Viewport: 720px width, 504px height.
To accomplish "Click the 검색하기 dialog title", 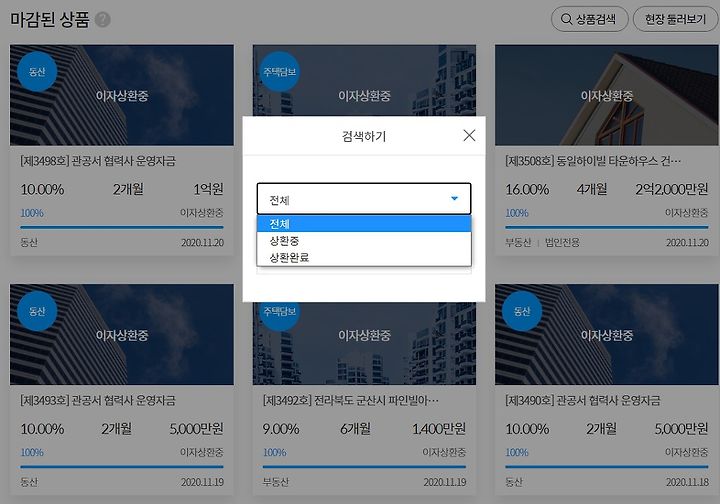I will 364,136.
